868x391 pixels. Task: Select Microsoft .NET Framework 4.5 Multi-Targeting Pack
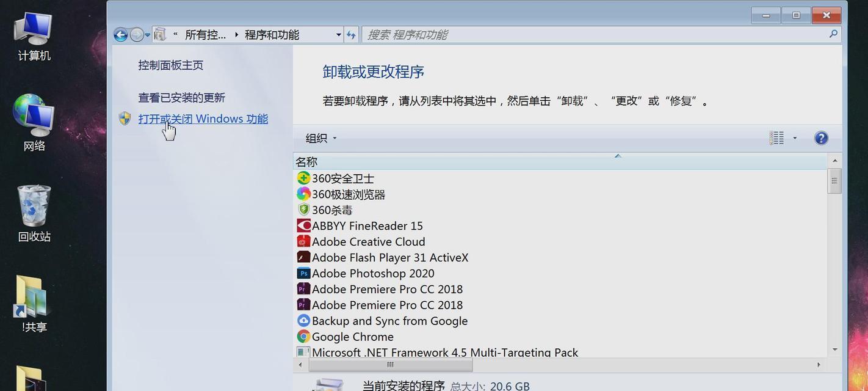445,353
